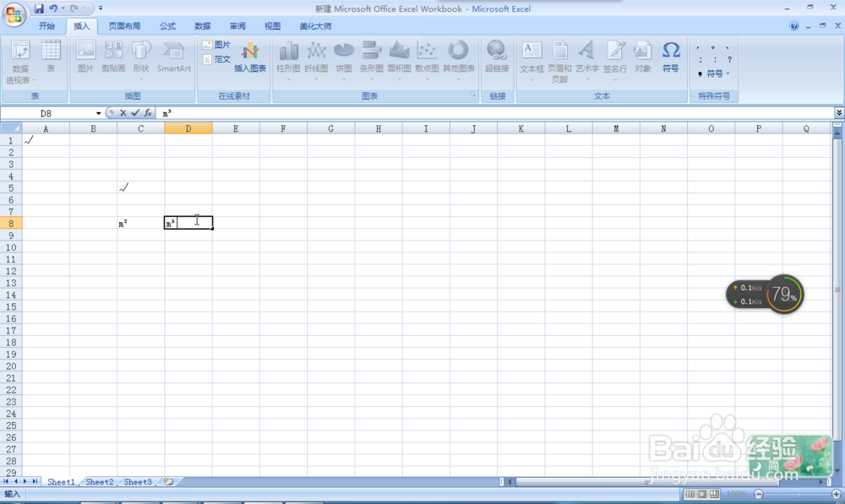
Task: Zoom in with the plus button
Action: coord(837,495)
